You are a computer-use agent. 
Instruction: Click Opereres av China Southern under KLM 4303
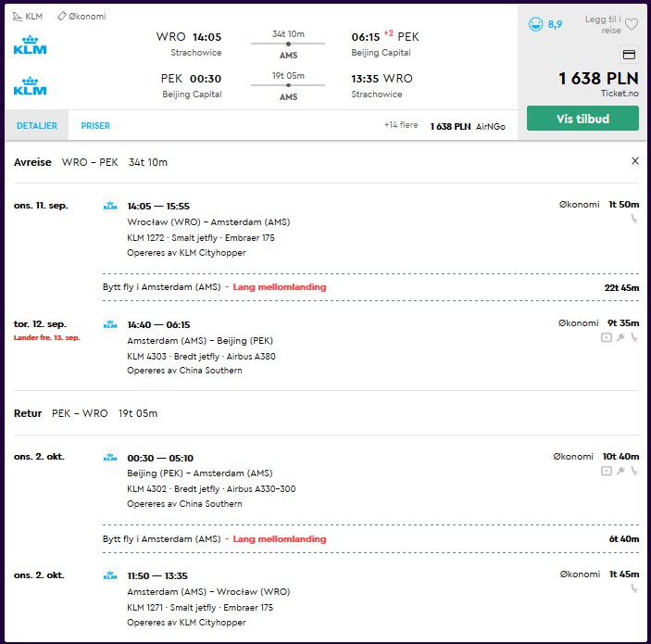click(x=184, y=371)
